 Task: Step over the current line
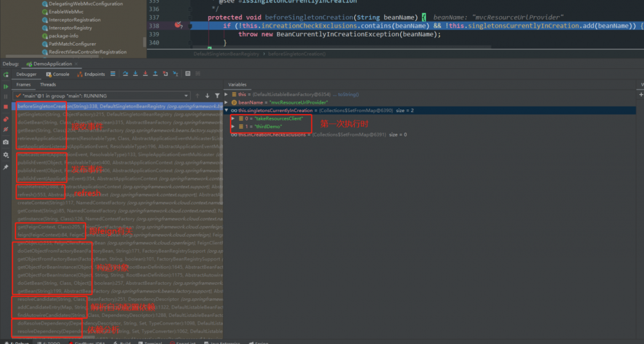(x=126, y=74)
